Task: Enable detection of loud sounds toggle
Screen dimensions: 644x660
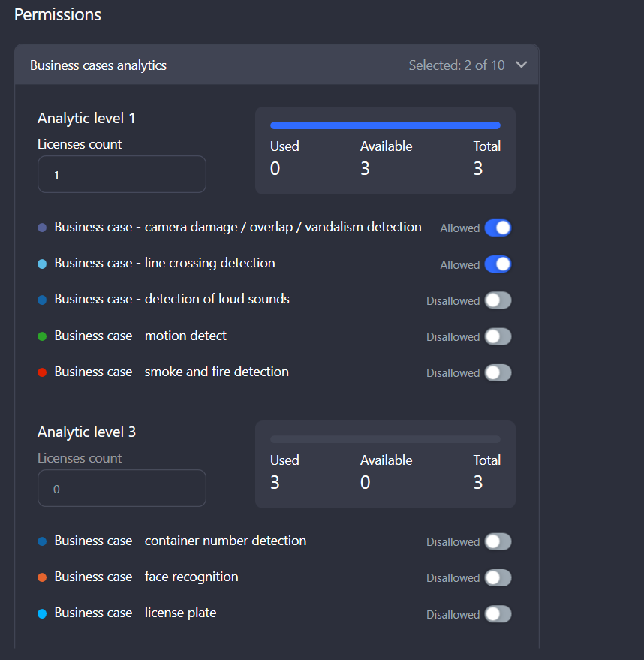Action: click(498, 300)
